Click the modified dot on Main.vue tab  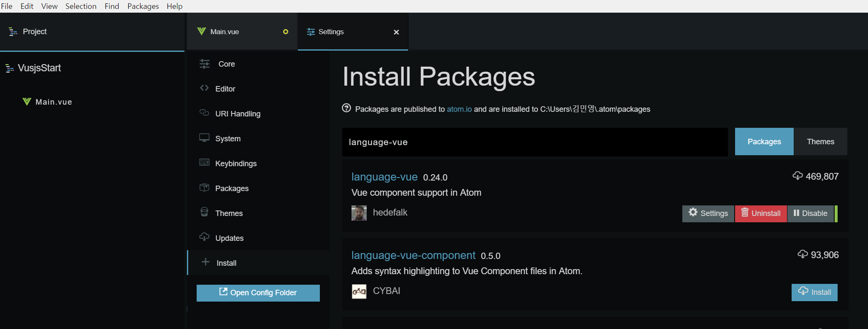286,32
